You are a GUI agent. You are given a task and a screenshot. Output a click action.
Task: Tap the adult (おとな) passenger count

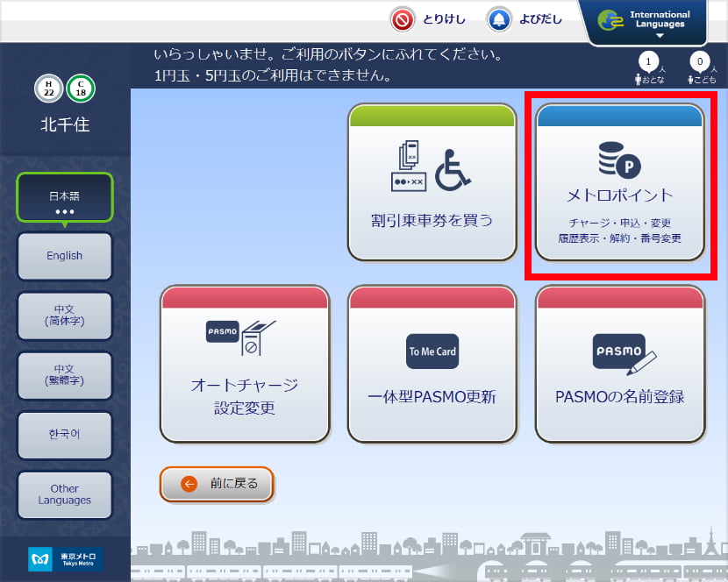point(648,67)
